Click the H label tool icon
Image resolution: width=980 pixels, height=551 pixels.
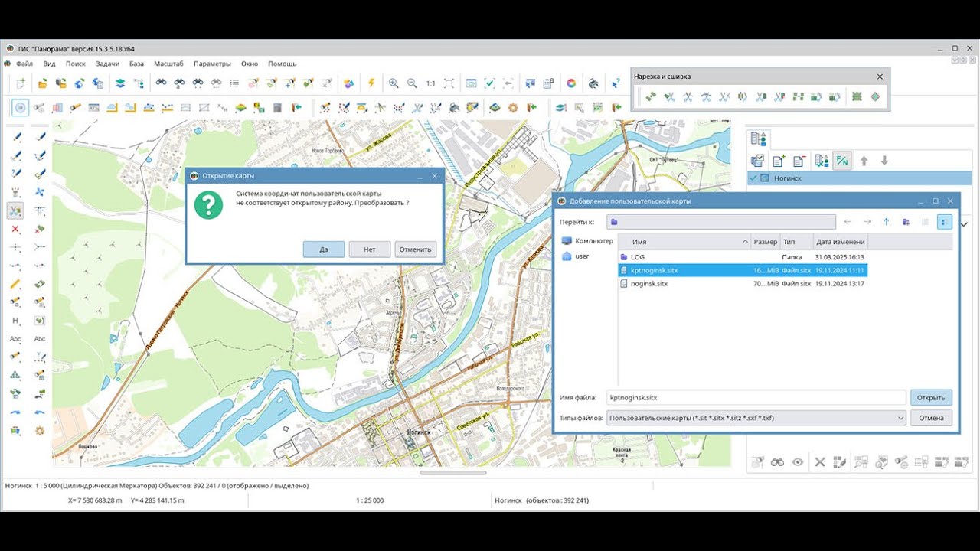(x=15, y=321)
